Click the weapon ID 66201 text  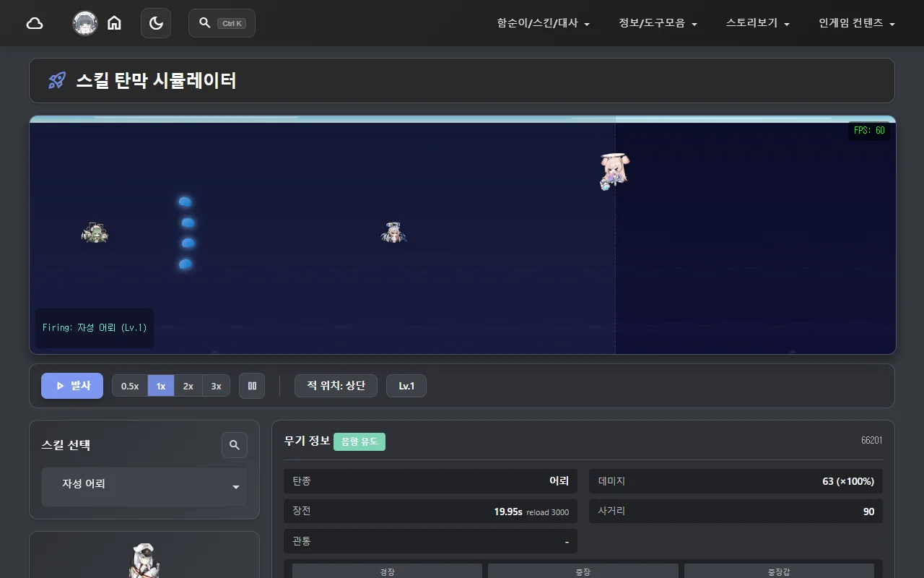coord(871,441)
